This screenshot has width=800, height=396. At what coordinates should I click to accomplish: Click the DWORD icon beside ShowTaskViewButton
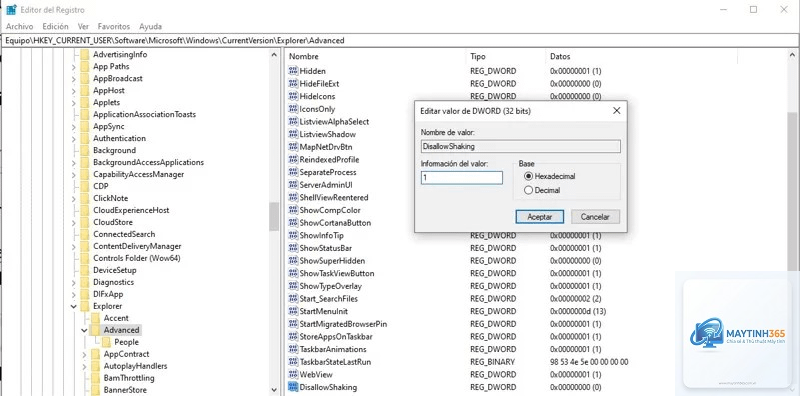coord(293,273)
